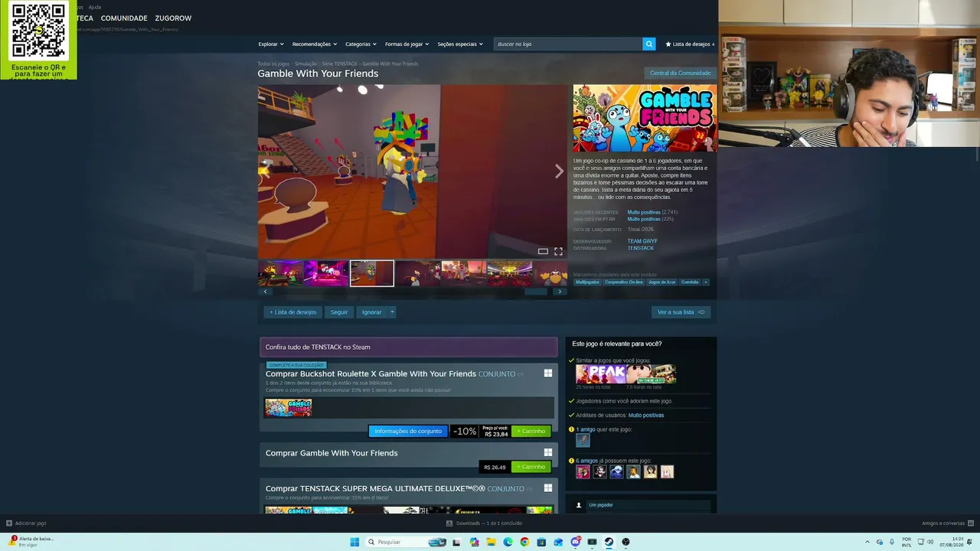Switch screenshot viewer to theater mode
980x551 pixels.
point(543,251)
